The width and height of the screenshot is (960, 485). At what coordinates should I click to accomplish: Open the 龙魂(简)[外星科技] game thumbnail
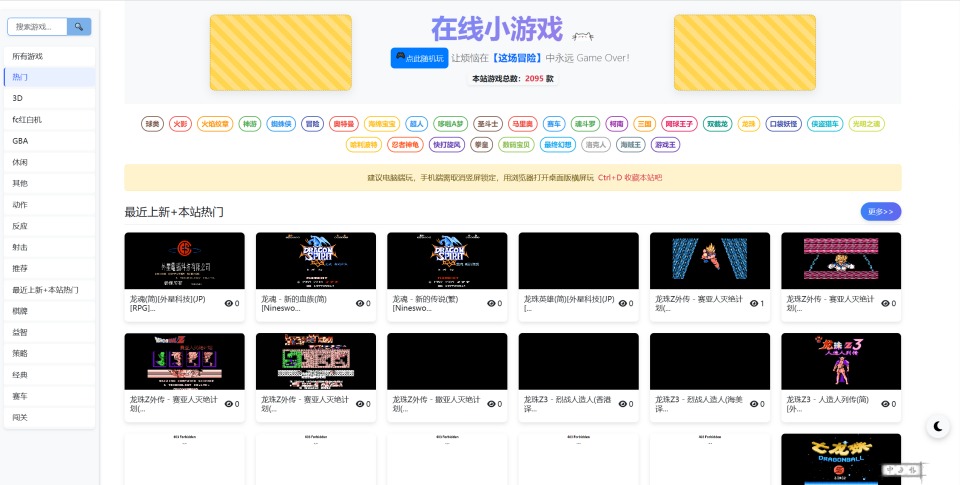point(184,261)
